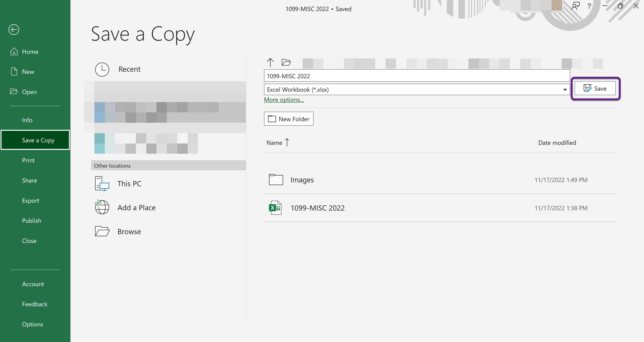
Task: Open the Images folder
Action: (x=302, y=180)
